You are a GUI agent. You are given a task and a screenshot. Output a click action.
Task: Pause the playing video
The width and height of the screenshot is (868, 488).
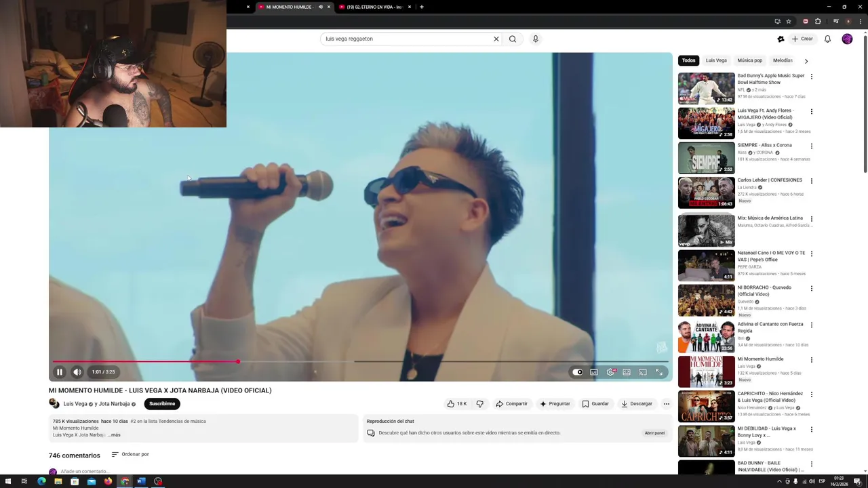click(59, 372)
